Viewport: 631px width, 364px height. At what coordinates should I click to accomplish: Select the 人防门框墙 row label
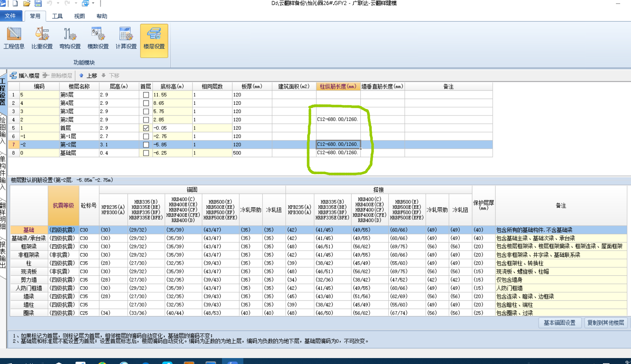[x=29, y=288]
